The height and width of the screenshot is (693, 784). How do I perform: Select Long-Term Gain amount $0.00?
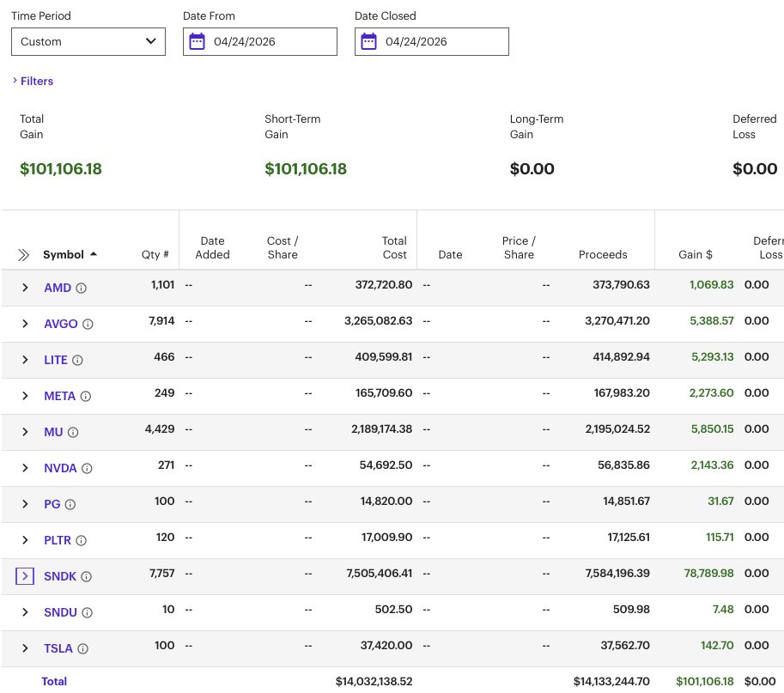pyautogui.click(x=532, y=169)
